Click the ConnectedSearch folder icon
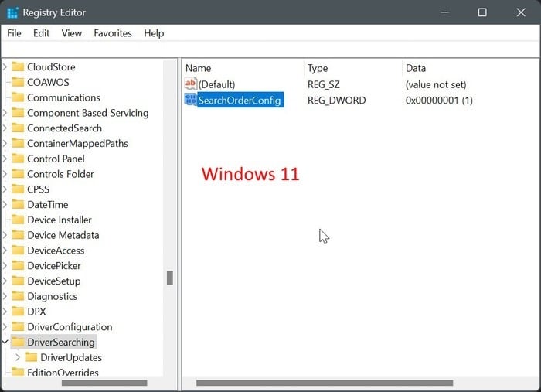This screenshot has width=541, height=392. (x=18, y=128)
